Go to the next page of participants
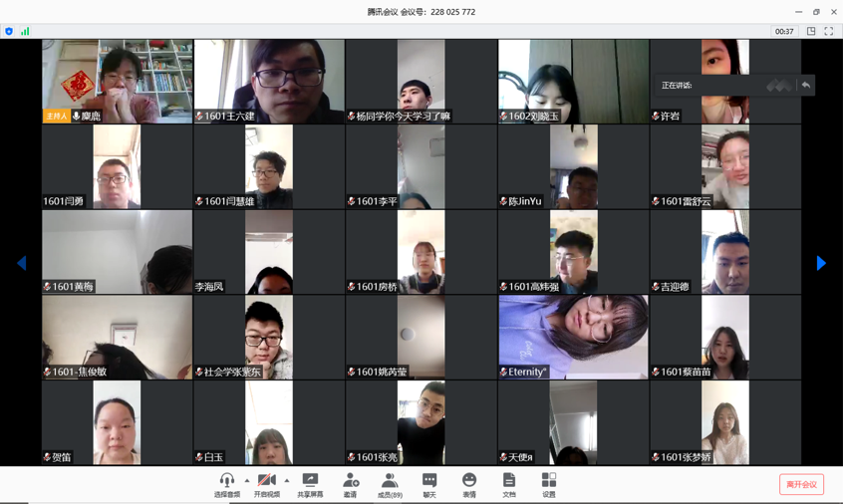The width and height of the screenshot is (843, 504). click(821, 263)
